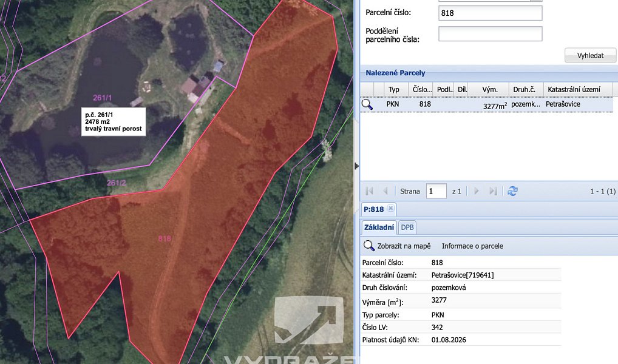618x364 pixels.
Task: Sort by the Vým. column header
Action: [489, 89]
